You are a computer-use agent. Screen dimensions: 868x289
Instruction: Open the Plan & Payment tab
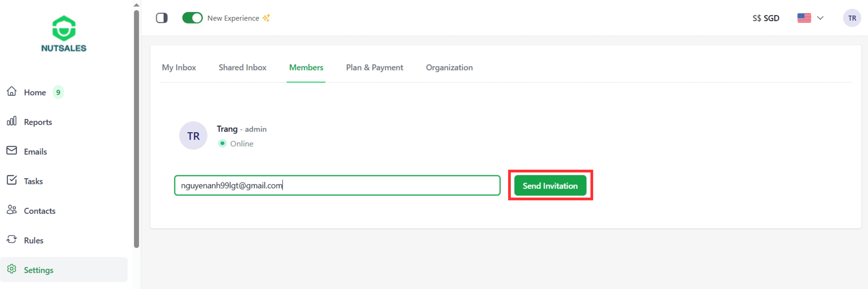[x=374, y=67]
